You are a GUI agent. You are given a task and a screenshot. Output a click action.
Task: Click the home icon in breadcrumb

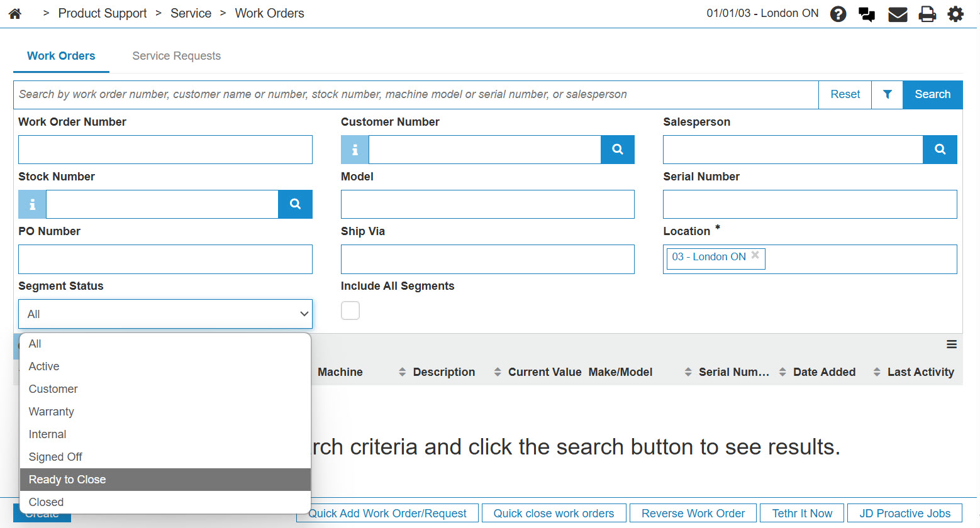(x=15, y=13)
